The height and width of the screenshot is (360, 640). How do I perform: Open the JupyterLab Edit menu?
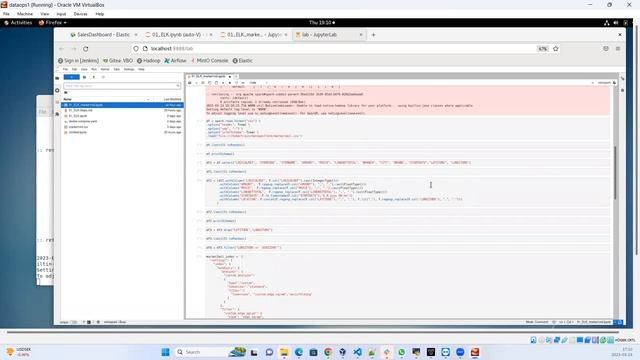[74, 69]
